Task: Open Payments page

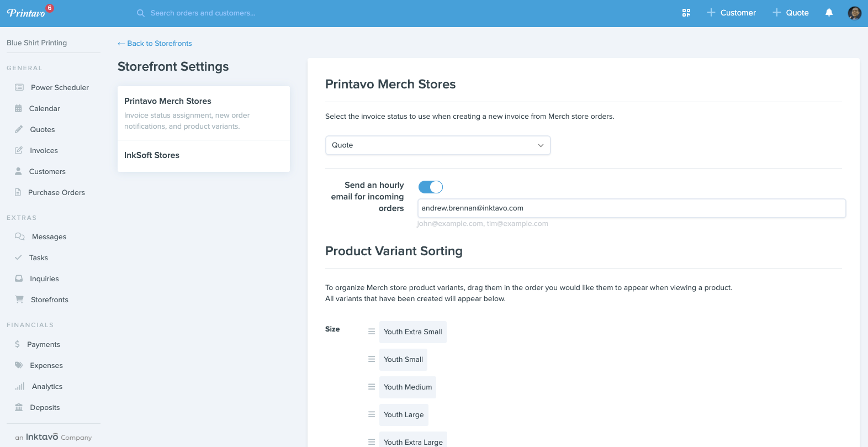Action: (x=44, y=344)
